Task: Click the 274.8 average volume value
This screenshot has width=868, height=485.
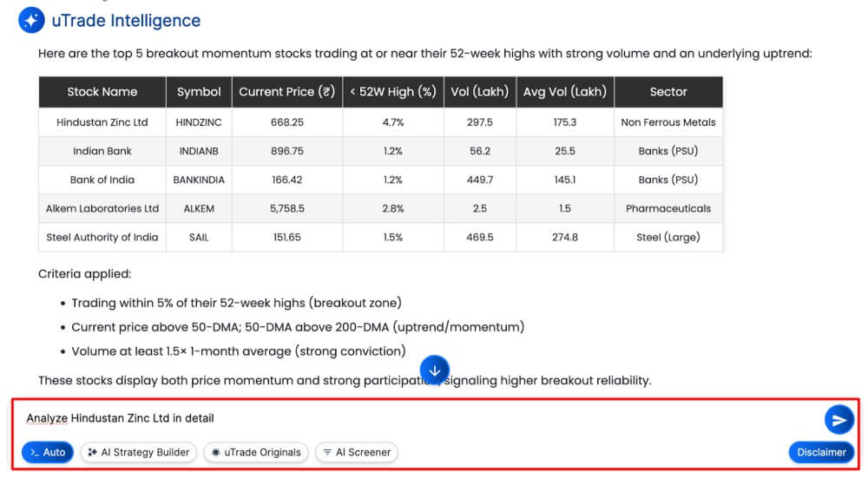Action: coord(565,237)
